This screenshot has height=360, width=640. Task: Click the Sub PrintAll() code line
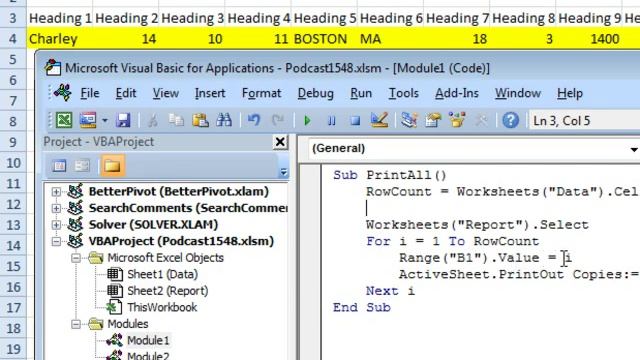[x=390, y=176]
